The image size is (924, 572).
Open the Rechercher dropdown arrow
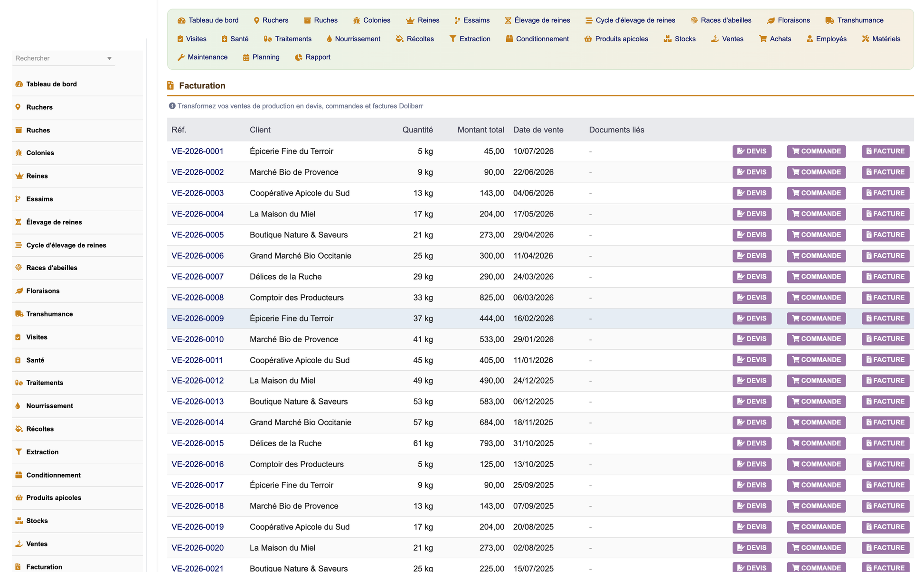pos(109,58)
